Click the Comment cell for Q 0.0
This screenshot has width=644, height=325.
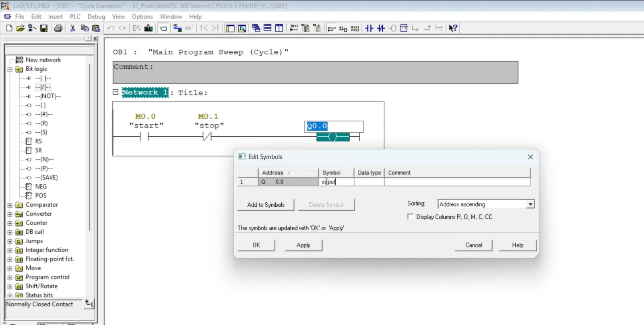tap(457, 182)
